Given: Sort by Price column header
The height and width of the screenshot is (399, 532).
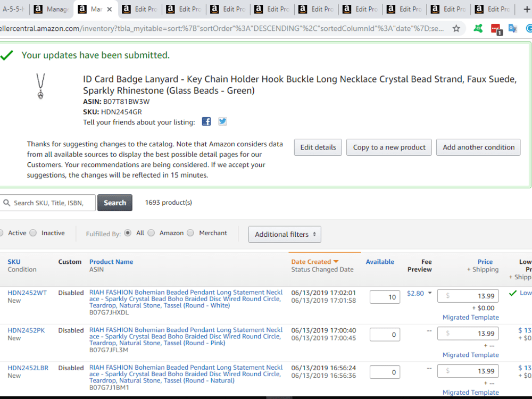Looking at the screenshot, I should [485, 262].
